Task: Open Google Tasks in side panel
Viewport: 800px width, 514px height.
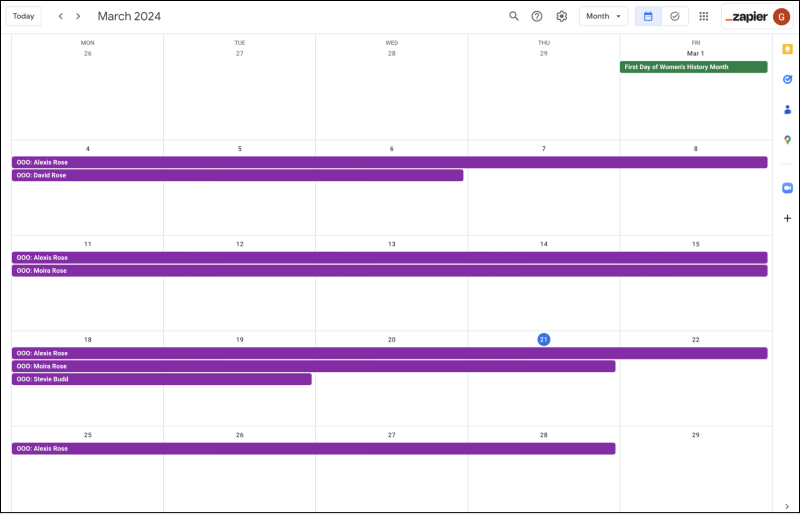Action: [x=787, y=79]
